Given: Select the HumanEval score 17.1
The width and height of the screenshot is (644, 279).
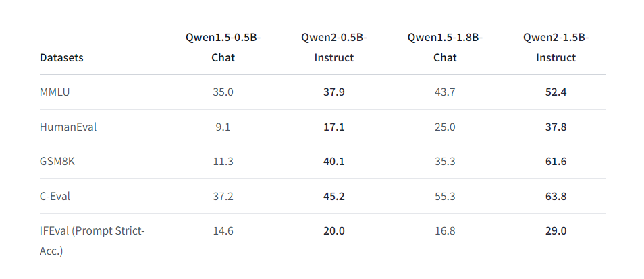Looking at the screenshot, I should [333, 127].
